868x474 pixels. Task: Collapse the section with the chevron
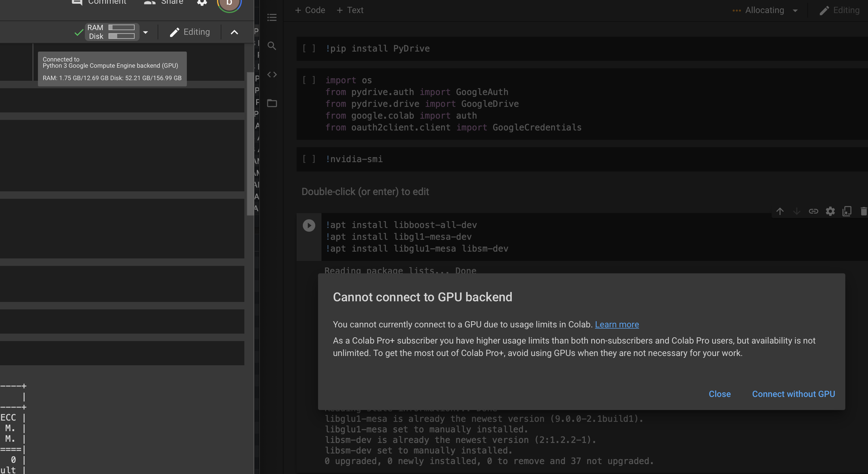pyautogui.click(x=234, y=32)
